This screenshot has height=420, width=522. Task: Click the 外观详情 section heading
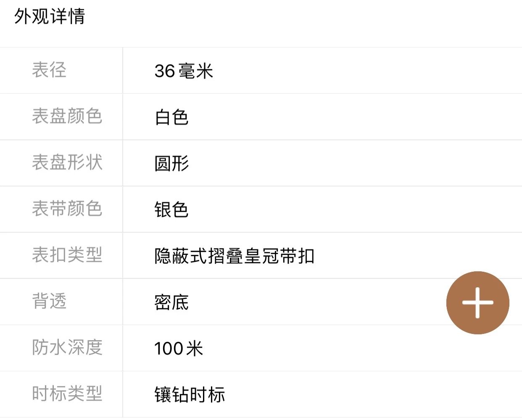pos(50,17)
